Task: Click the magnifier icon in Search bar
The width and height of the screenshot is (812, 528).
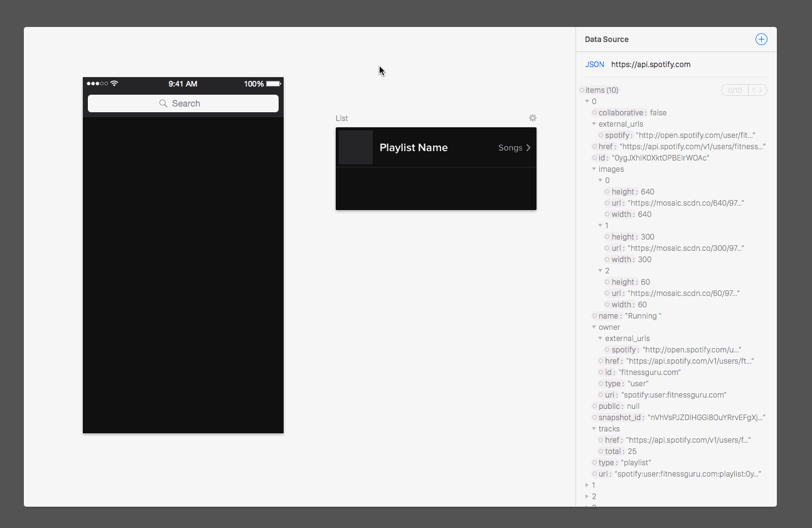Action: (163, 103)
